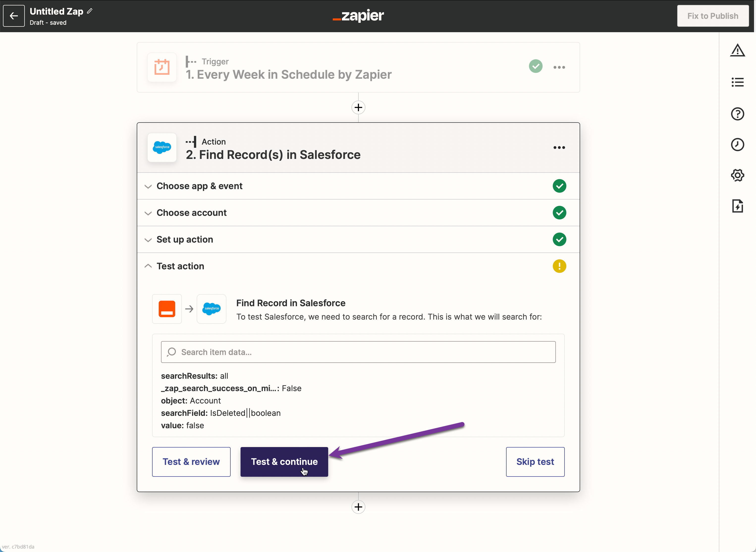Collapse the Test action section
The width and height of the screenshot is (756, 552).
(358, 266)
